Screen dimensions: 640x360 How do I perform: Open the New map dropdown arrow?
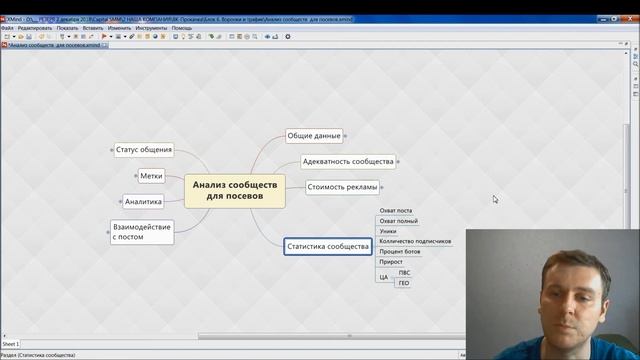14,37
